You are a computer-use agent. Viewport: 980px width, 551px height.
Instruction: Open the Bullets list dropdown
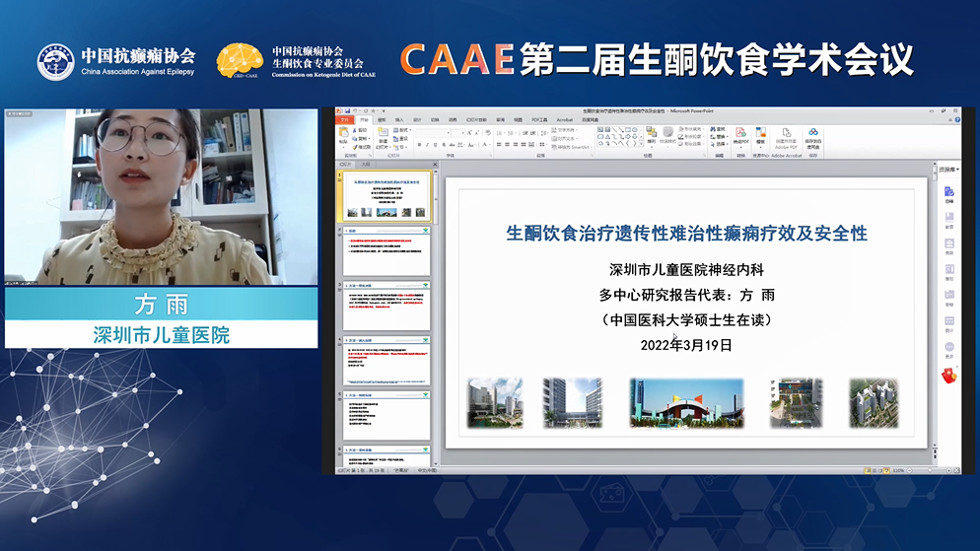[x=503, y=133]
